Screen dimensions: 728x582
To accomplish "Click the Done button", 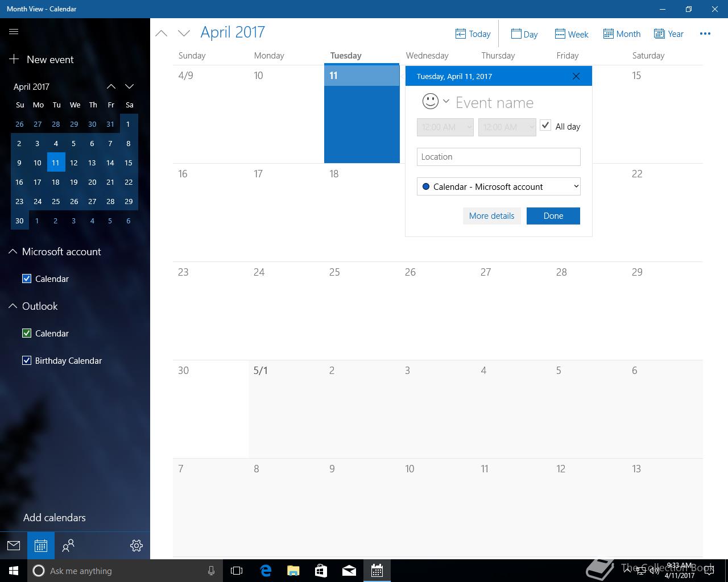I will [553, 216].
